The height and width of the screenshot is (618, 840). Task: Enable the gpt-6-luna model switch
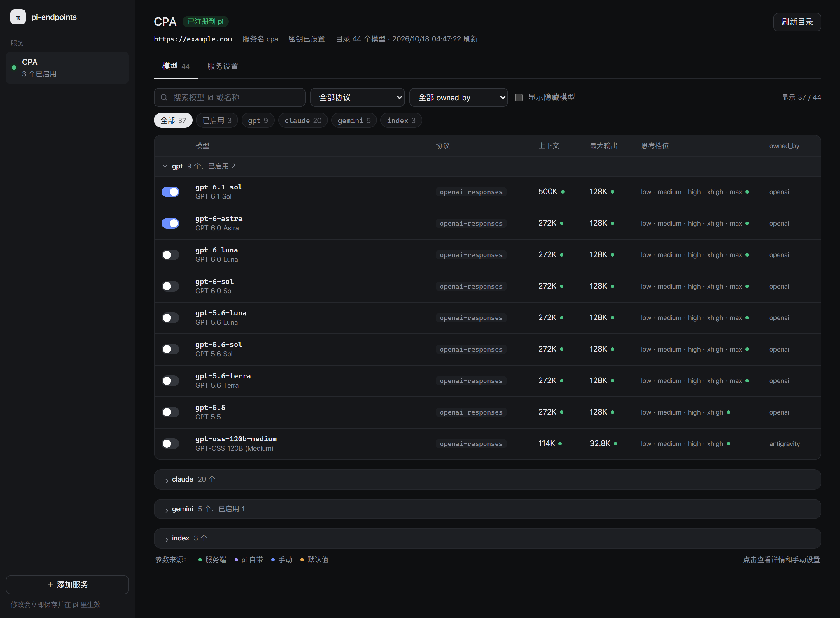click(x=170, y=255)
